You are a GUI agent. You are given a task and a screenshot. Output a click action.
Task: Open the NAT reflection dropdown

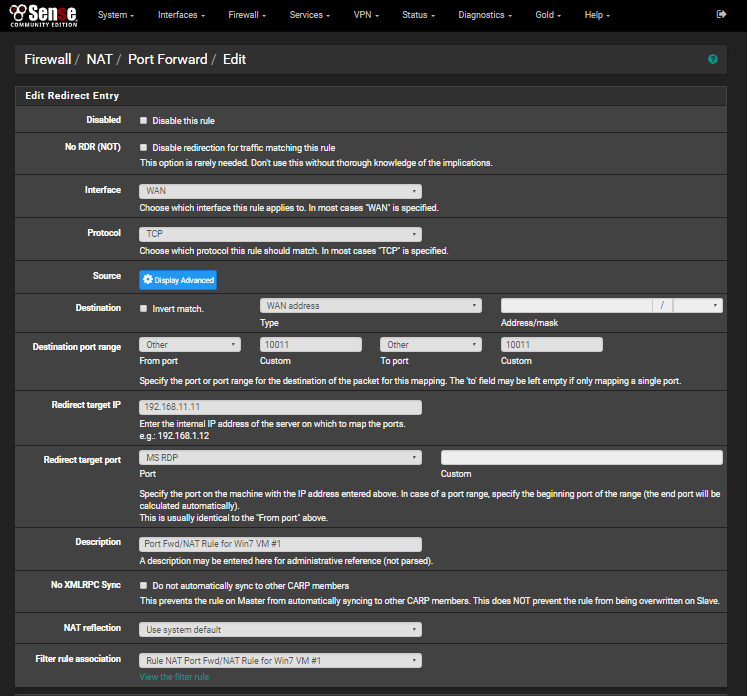(280, 630)
